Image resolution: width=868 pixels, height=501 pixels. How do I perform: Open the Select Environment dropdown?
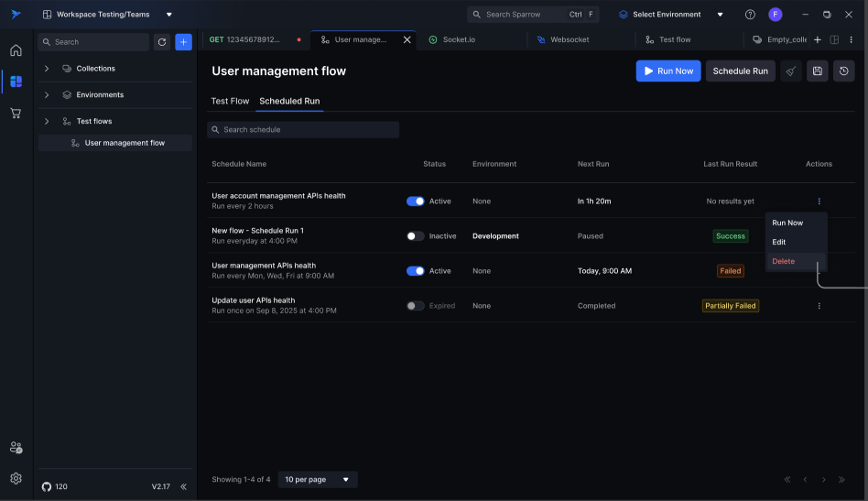click(x=671, y=15)
